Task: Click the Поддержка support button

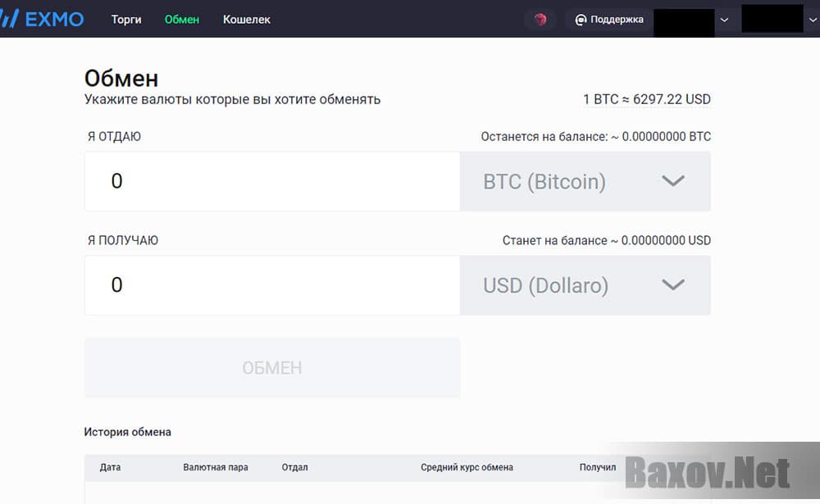Action: coord(608,19)
